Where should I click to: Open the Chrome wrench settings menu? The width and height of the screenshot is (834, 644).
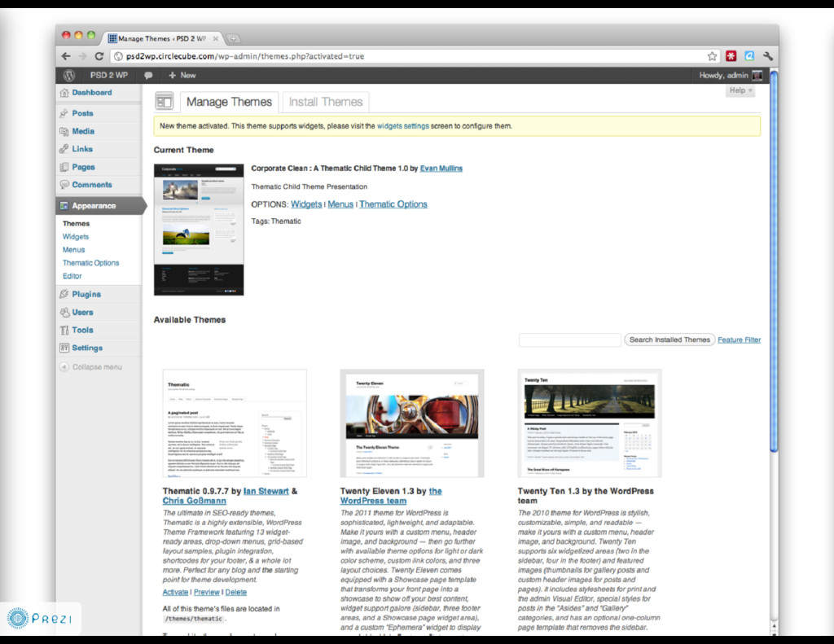[767, 56]
